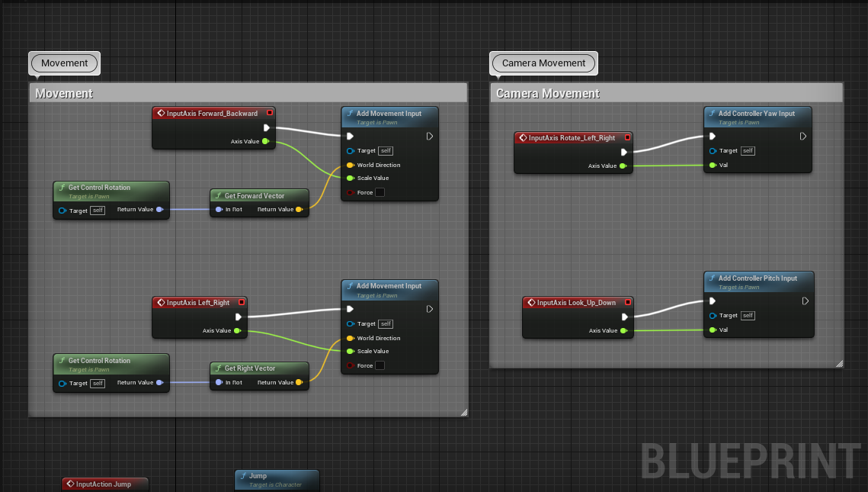Viewport: 868px width, 492px height.
Task: Click Axis Value pin on InputAxis Left_Right
Action: (x=237, y=331)
